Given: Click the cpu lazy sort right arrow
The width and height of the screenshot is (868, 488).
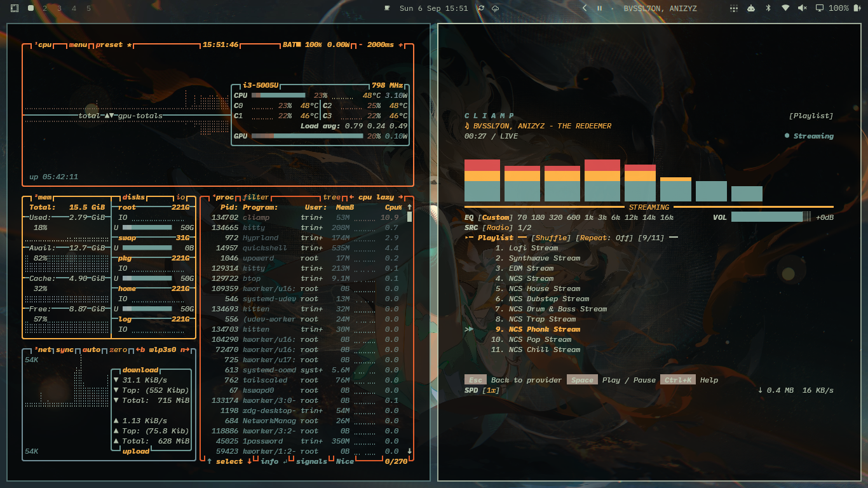Looking at the screenshot, I should (400, 197).
